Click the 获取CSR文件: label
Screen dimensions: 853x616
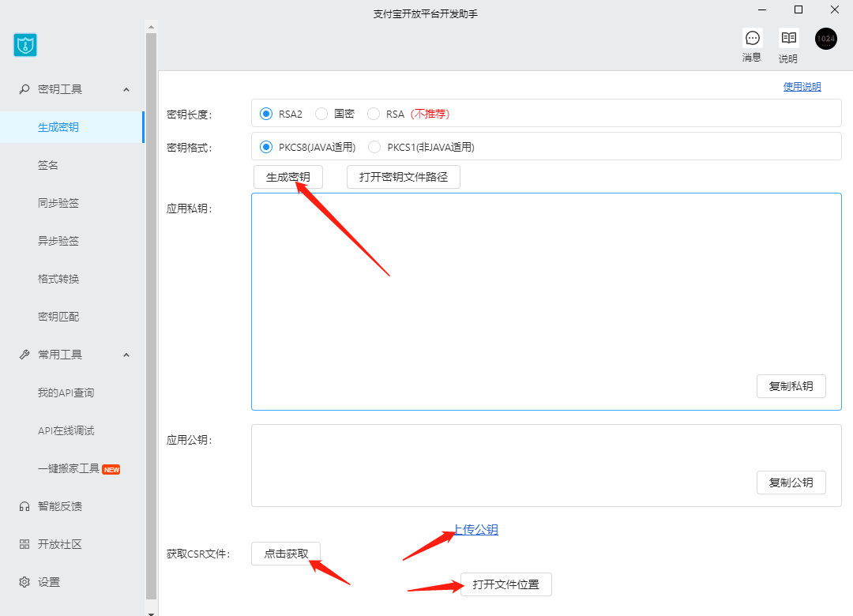pyautogui.click(x=198, y=554)
